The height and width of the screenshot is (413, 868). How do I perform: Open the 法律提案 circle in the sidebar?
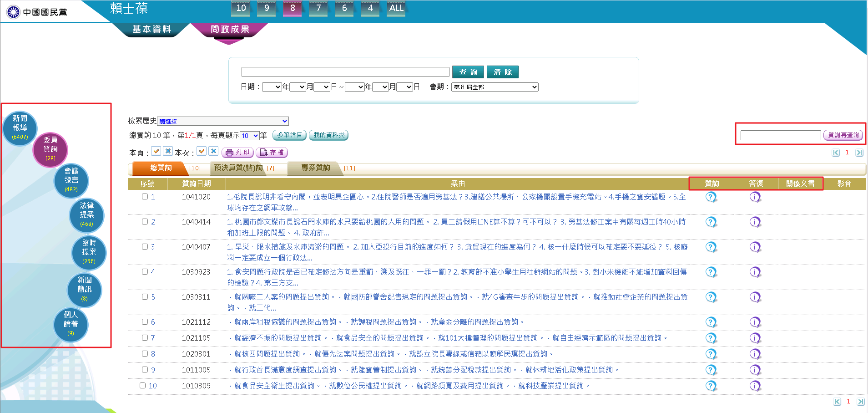pos(86,214)
